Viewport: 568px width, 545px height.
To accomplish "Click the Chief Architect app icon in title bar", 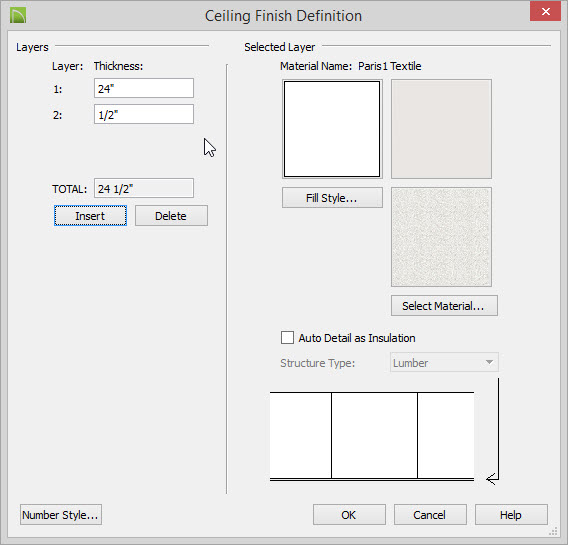I will pyautogui.click(x=18, y=16).
